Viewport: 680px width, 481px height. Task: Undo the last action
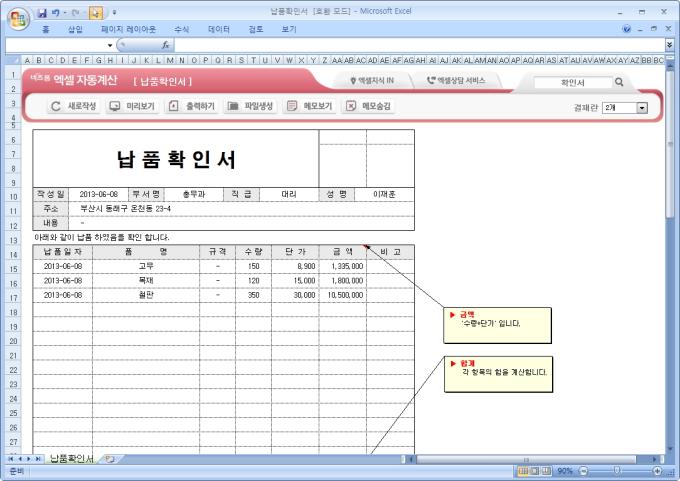(56, 13)
